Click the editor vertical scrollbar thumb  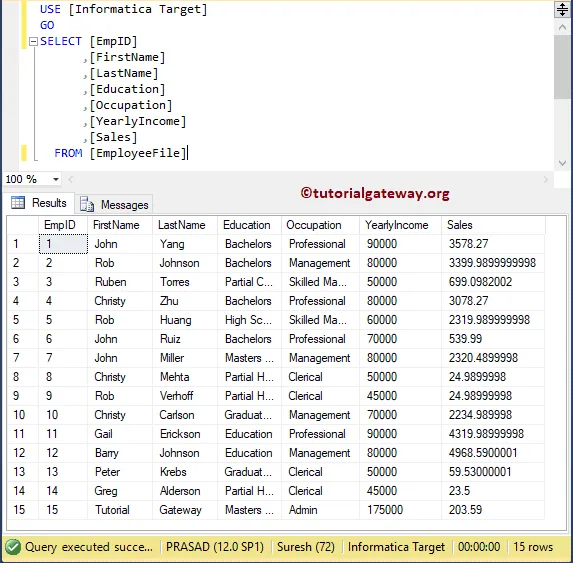[562, 67]
